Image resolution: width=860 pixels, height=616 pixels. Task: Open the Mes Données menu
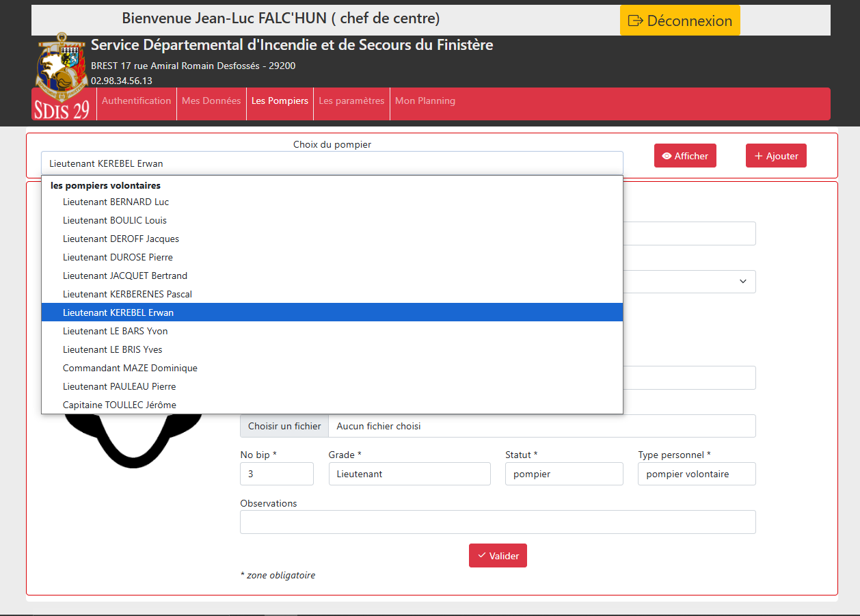(211, 101)
